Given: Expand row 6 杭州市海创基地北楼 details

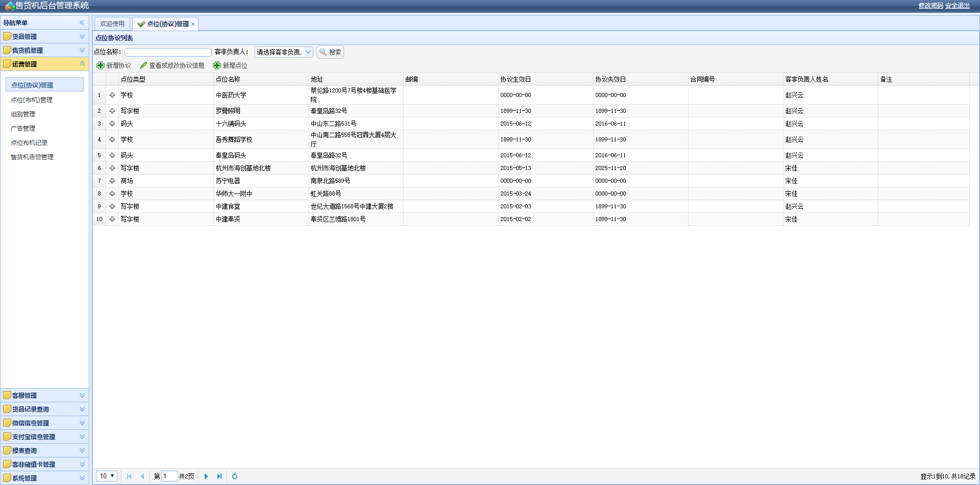Looking at the screenshot, I should point(112,168).
